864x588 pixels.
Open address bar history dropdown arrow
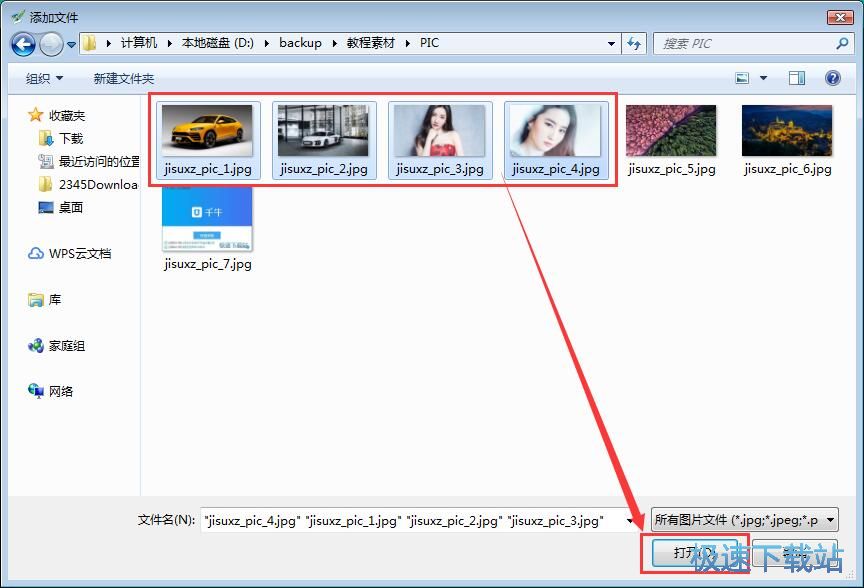click(x=611, y=44)
